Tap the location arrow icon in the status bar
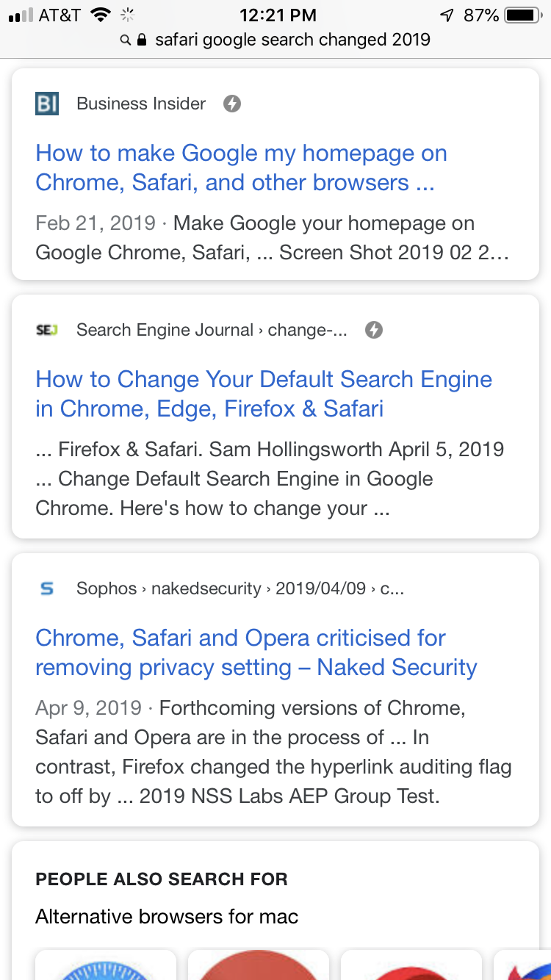Image resolution: width=551 pixels, height=980 pixels. click(x=447, y=15)
